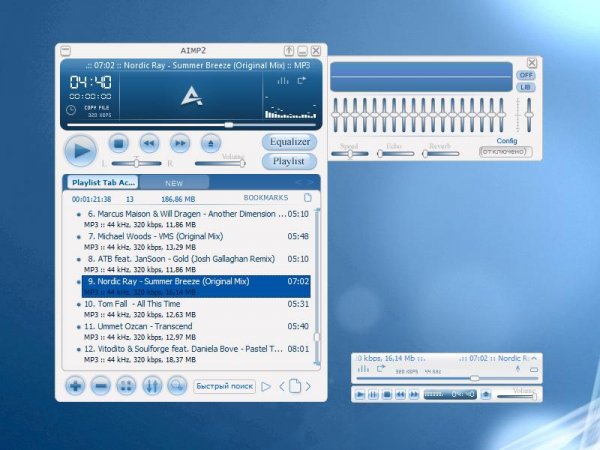Toggle the equalizer OFF button
The width and height of the screenshot is (600, 450).
526,75
